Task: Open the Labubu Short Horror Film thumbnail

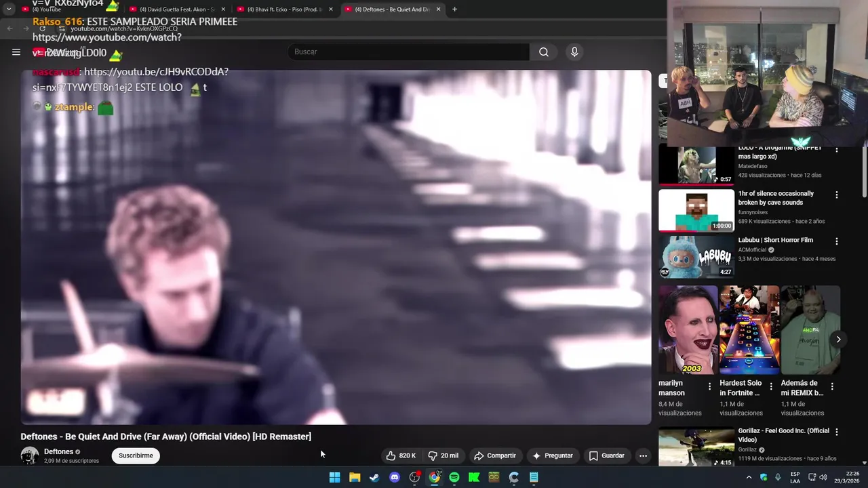Action: [x=696, y=256]
